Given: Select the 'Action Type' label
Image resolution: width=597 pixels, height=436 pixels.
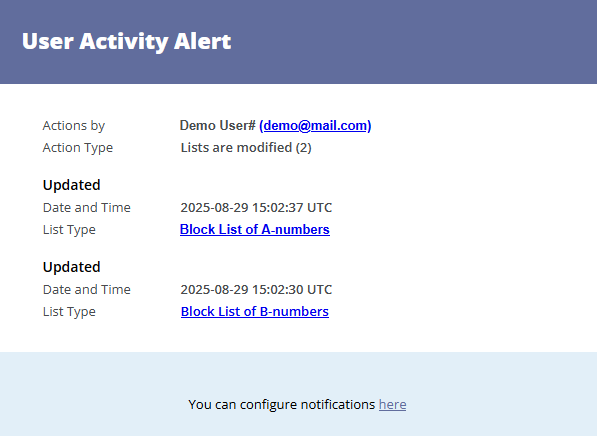Looking at the screenshot, I should [78, 147].
